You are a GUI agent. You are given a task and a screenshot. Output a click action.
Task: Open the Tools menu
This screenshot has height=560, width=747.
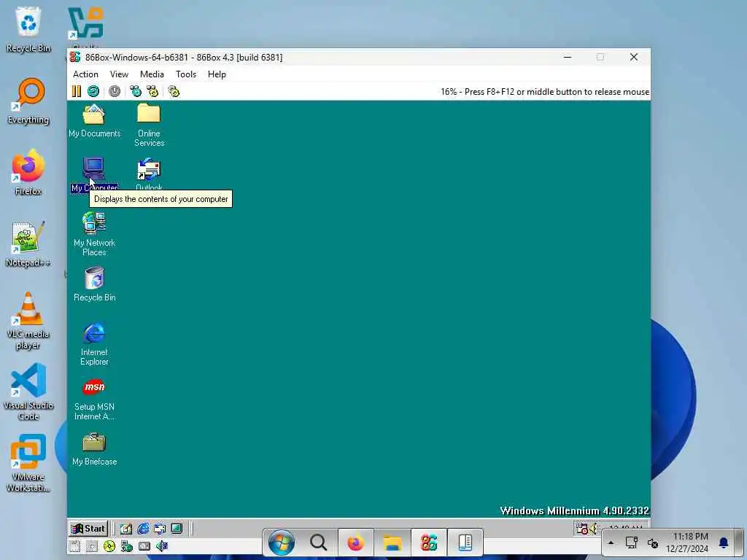(x=186, y=74)
